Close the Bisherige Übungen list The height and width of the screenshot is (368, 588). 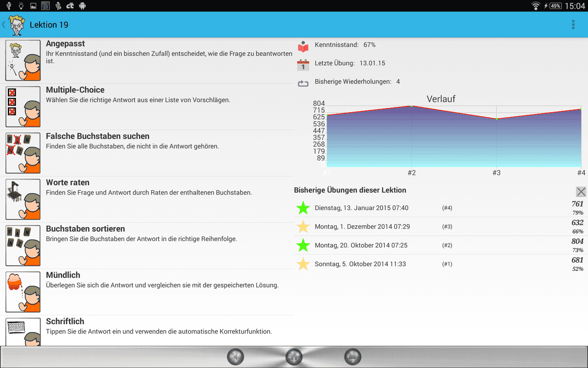(581, 192)
